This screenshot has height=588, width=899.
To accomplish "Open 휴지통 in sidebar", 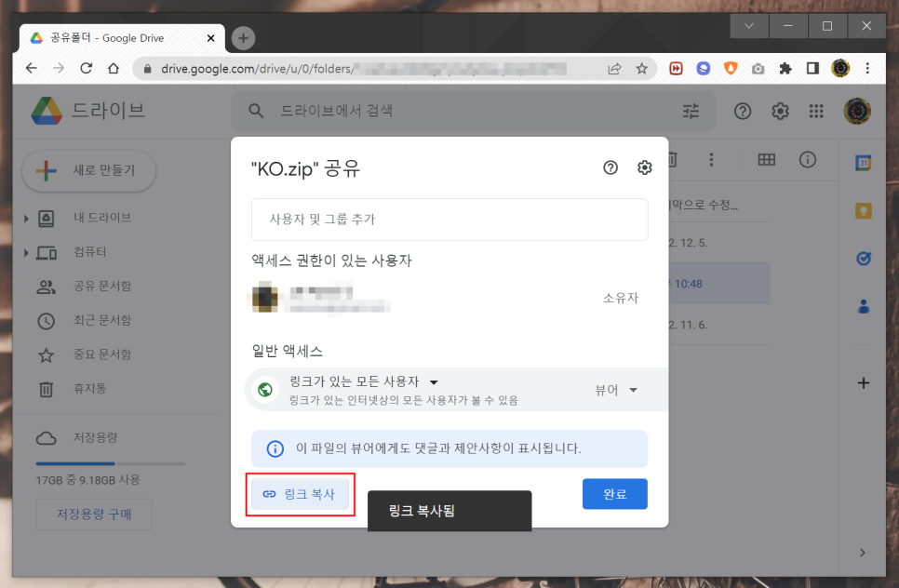I will point(89,389).
